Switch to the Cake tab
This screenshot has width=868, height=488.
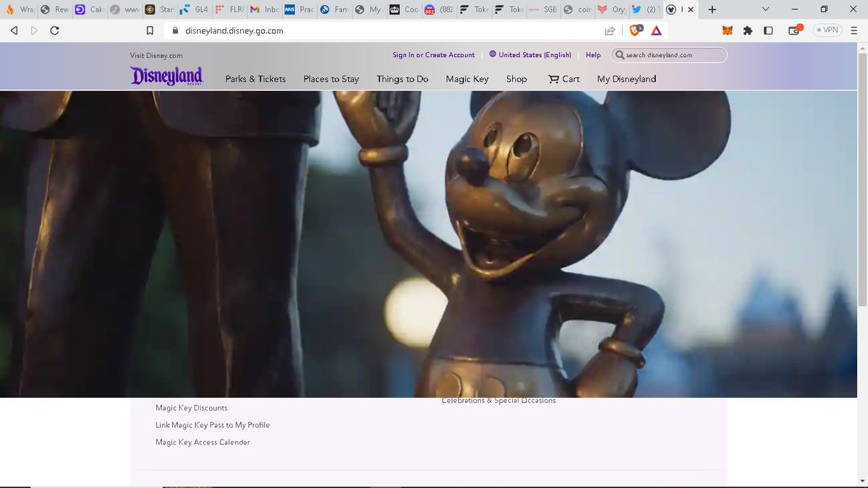(90, 9)
